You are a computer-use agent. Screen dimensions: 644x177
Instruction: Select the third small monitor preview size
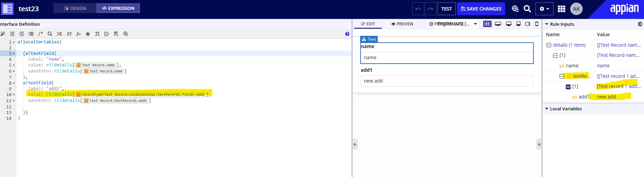coord(518,24)
